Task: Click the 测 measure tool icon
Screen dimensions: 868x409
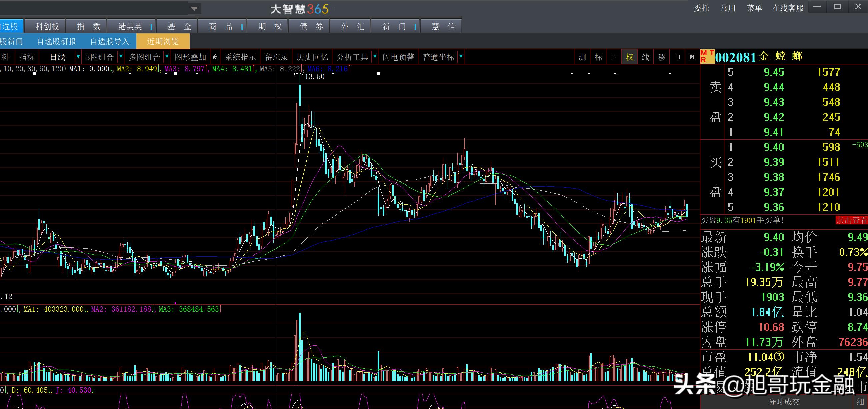Action: [x=582, y=57]
